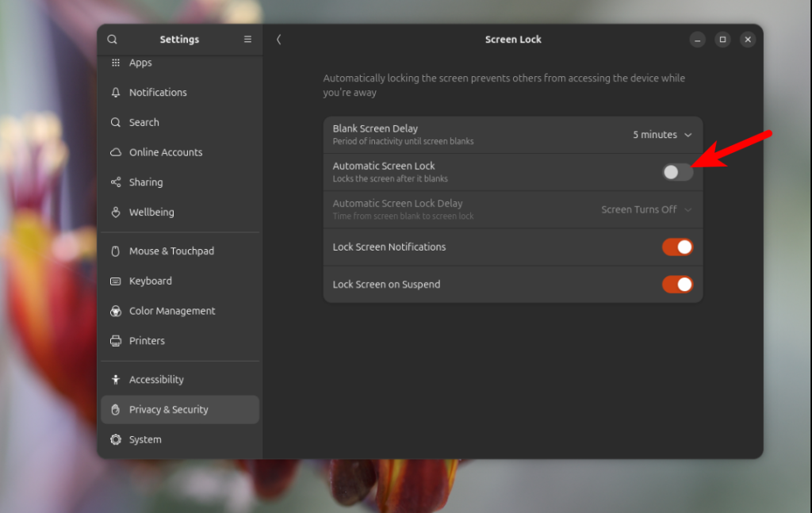Click the Notifications bell icon
Screen dimensions: 812x513
116,93
